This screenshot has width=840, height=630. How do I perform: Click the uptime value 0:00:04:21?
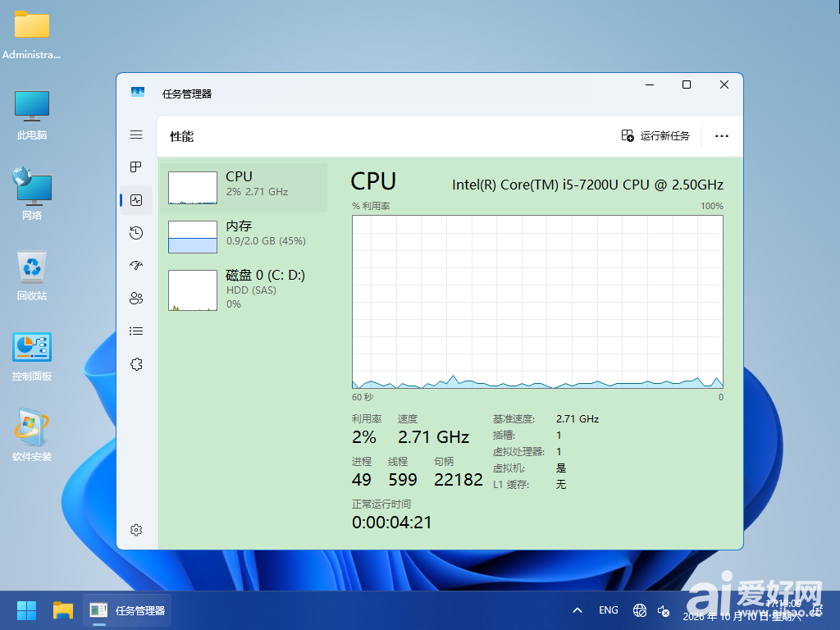(391, 523)
